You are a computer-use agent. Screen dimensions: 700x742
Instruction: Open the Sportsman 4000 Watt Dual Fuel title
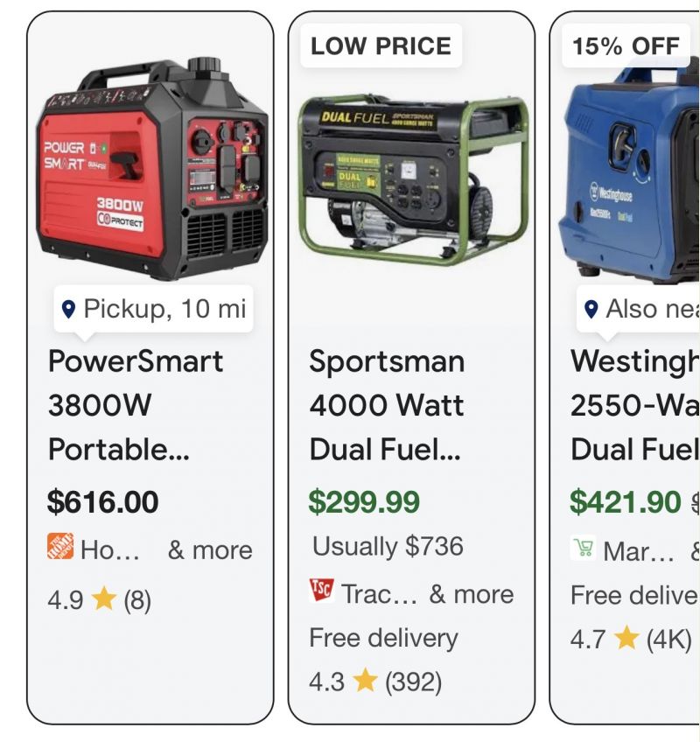pos(387,405)
